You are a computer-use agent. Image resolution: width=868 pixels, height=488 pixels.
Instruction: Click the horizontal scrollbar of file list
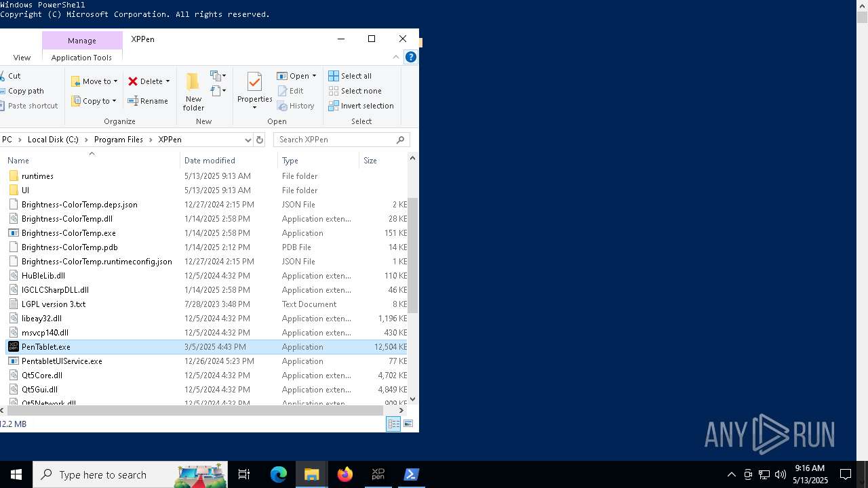pos(195,410)
